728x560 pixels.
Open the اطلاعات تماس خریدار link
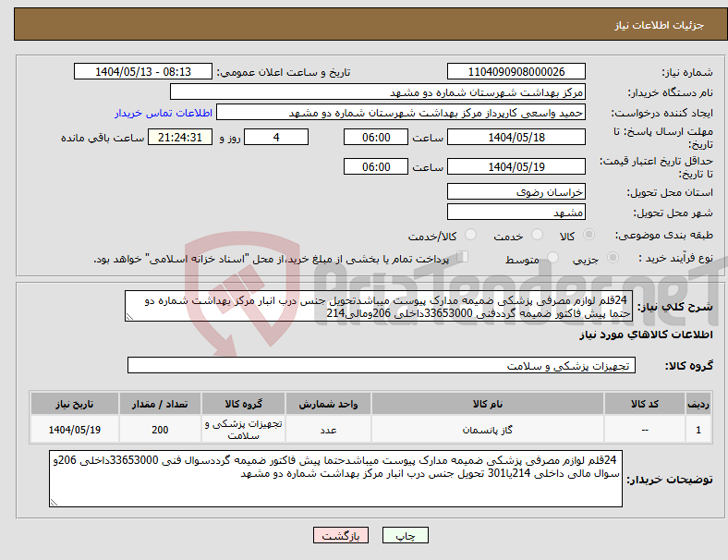point(164,113)
